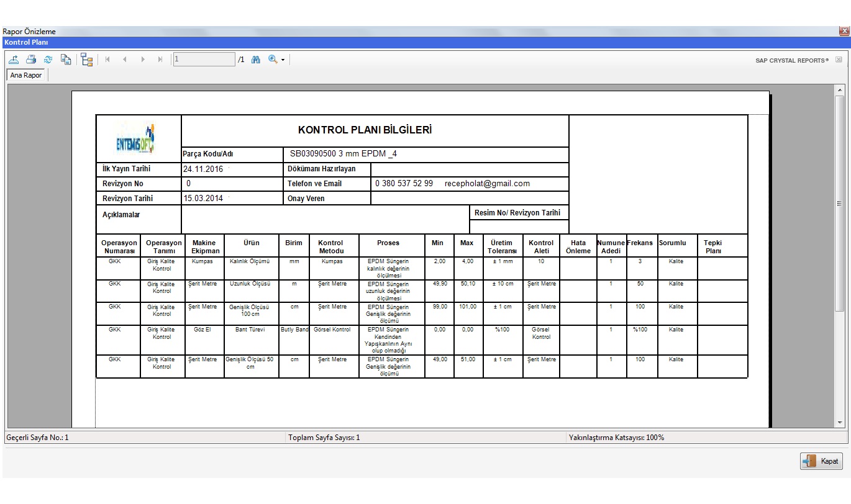851x504 pixels.
Task: Go to last page arrow
Action: click(x=160, y=60)
